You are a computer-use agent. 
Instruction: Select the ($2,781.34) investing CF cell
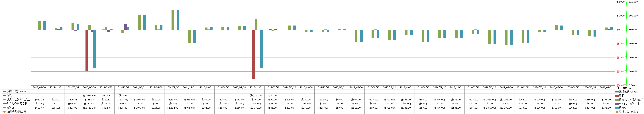[89, 108]
